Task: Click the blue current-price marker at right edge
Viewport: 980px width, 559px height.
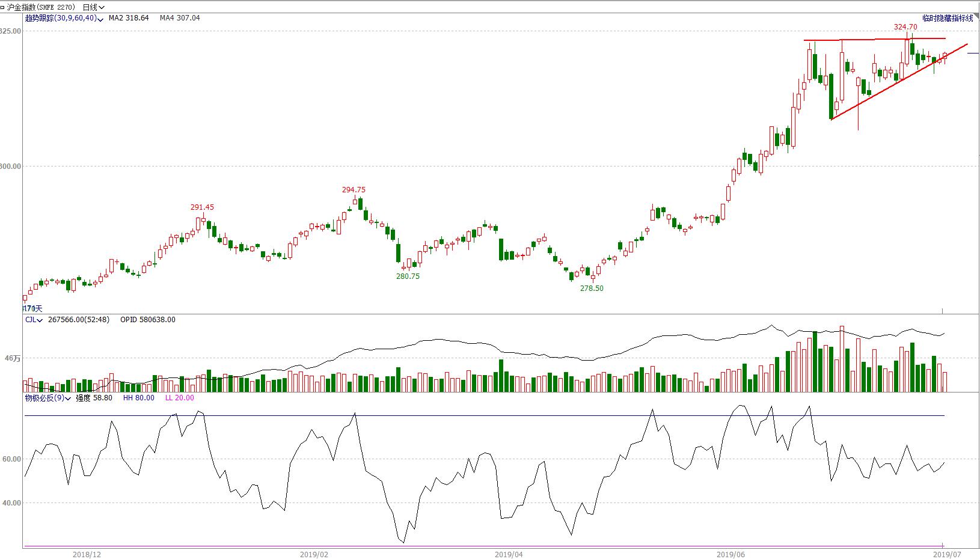Action: (x=973, y=53)
